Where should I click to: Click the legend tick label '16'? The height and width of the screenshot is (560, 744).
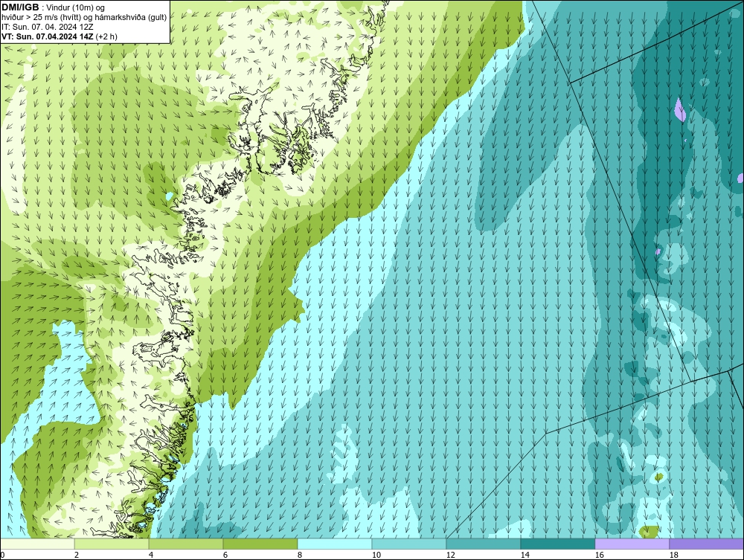click(x=599, y=555)
